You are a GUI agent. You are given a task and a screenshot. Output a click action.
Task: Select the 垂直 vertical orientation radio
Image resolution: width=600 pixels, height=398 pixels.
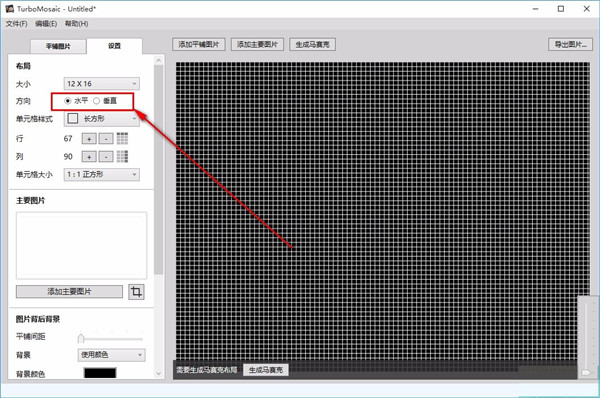tap(96, 101)
